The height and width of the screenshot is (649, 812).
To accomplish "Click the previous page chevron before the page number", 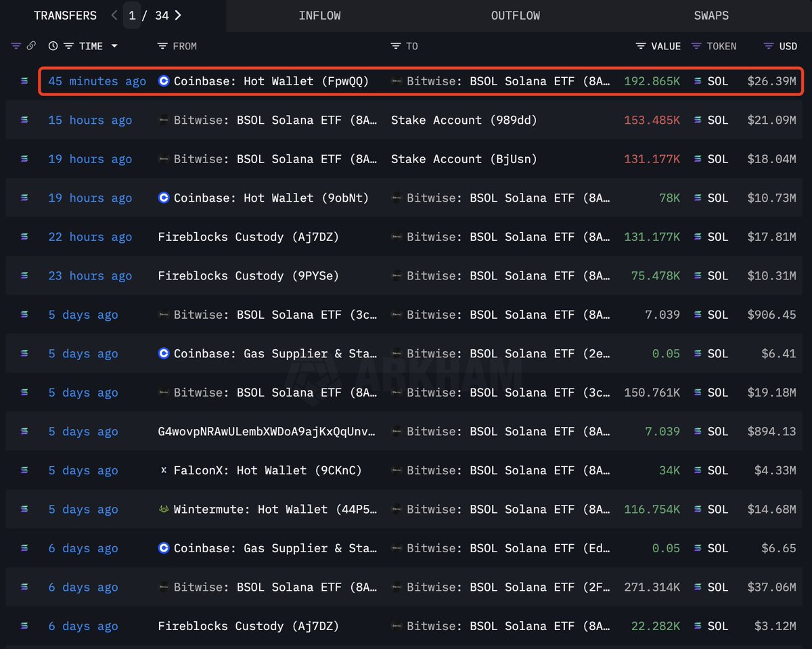I will 114,15.
